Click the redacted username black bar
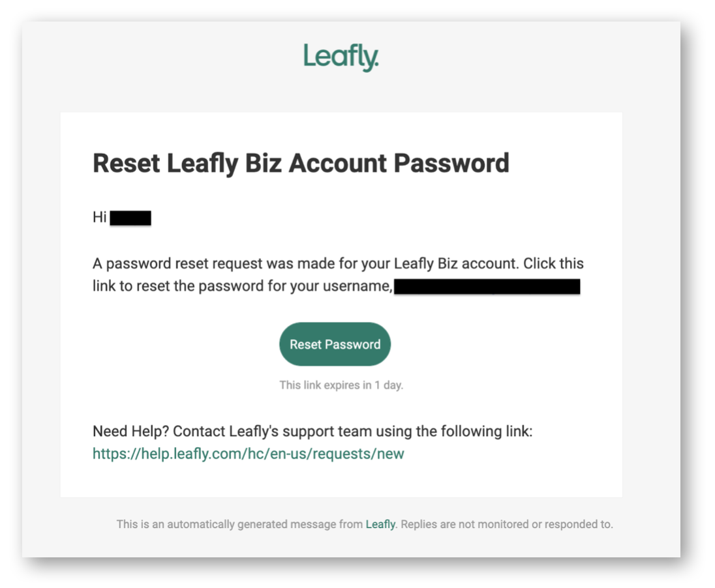This screenshot has height=588, width=715. (x=487, y=287)
